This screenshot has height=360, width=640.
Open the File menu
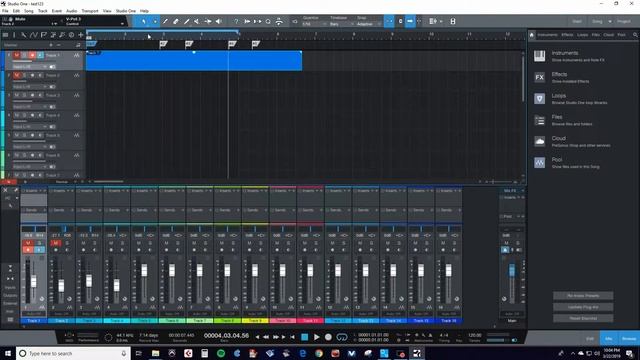(x=5, y=11)
